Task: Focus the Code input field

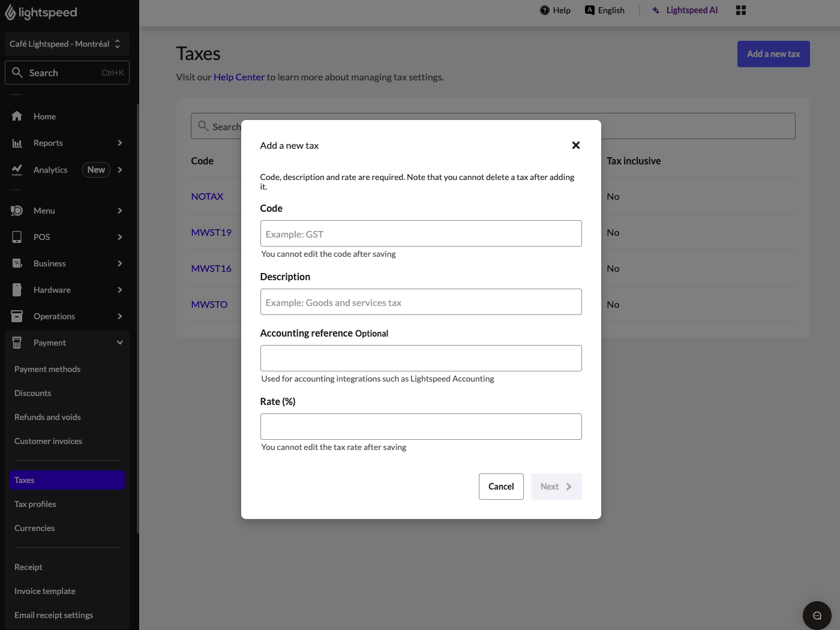Action: (x=421, y=233)
